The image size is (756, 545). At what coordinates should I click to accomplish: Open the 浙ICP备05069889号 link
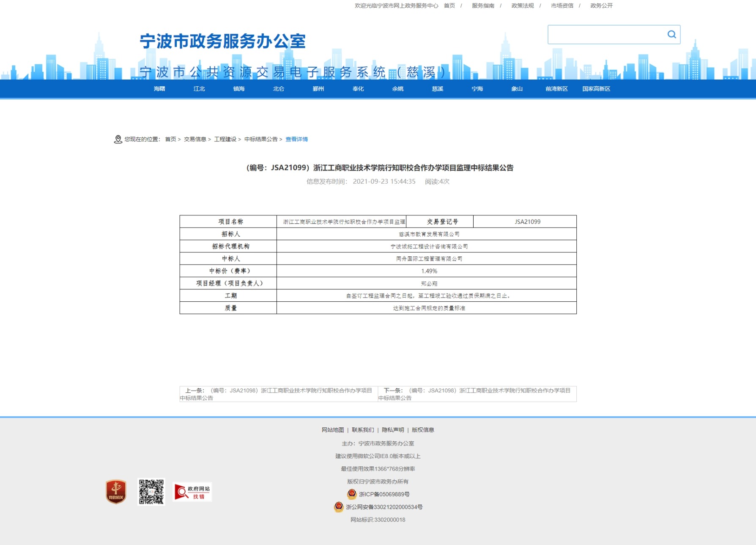click(384, 494)
